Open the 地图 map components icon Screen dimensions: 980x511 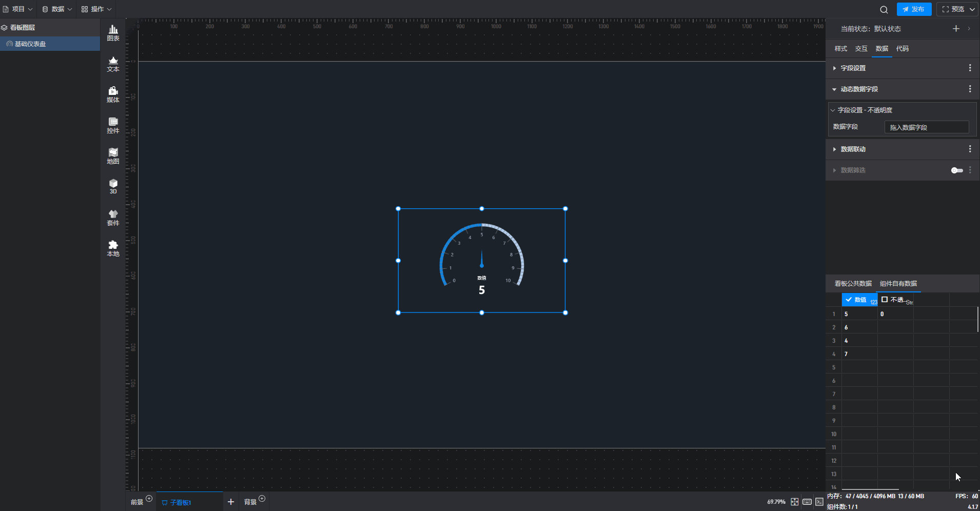(x=113, y=156)
